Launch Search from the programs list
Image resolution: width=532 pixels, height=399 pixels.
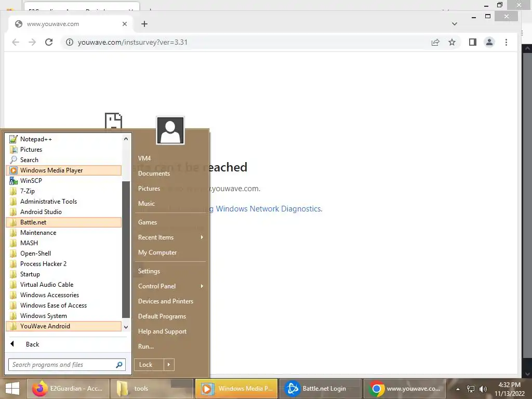pos(64,160)
